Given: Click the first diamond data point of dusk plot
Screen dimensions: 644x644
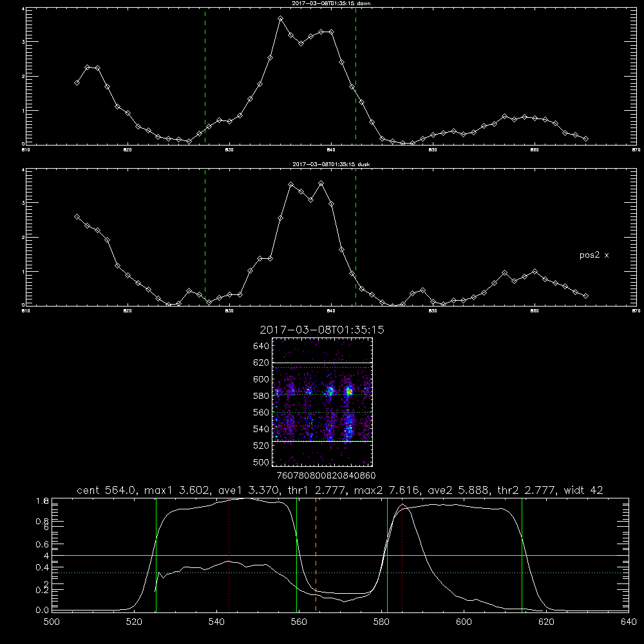Looking at the screenshot, I should [x=77, y=217].
